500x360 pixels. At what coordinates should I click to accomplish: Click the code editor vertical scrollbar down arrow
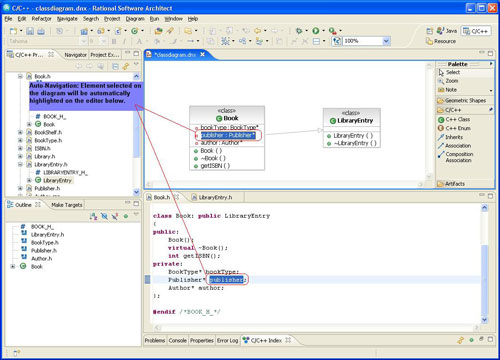click(485, 319)
